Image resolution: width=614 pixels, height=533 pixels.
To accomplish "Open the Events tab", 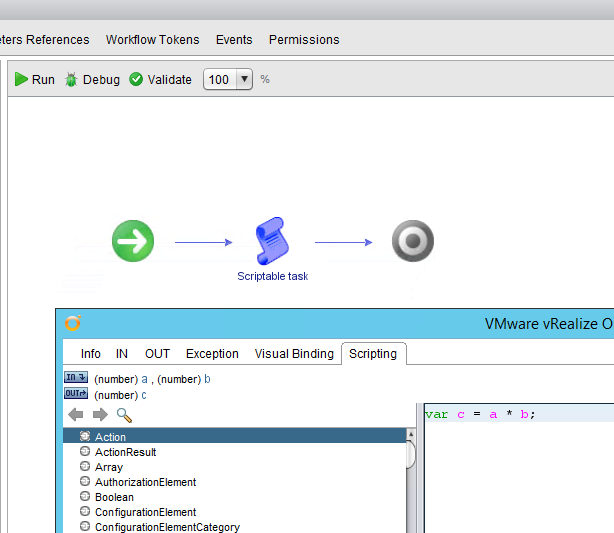I will [x=234, y=40].
